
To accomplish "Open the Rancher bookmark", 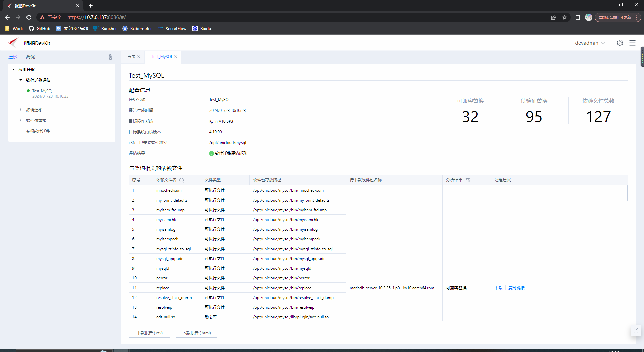I will click(x=105, y=29).
